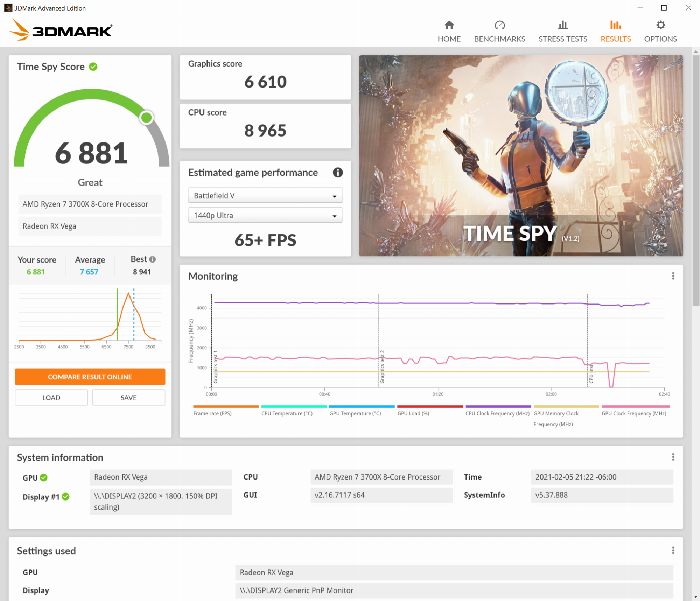
Task: Click the Time Spy Score validation checkmark
Action: point(93,67)
